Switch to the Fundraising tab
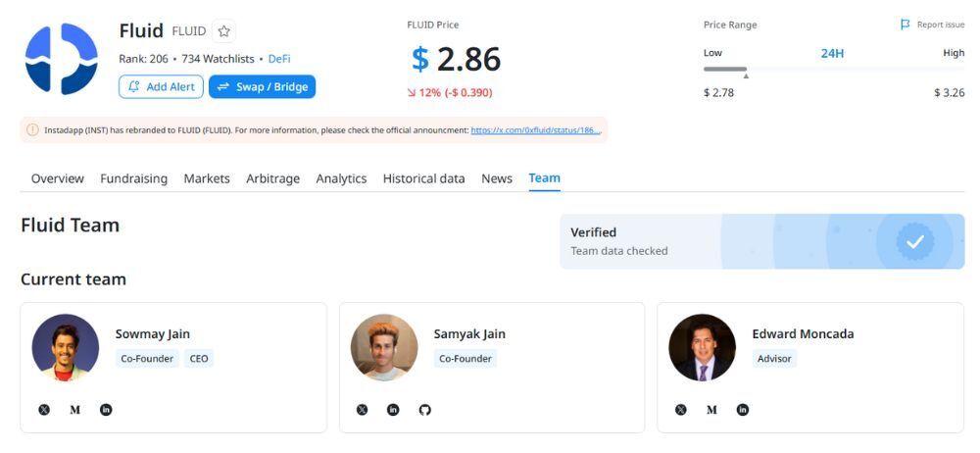980x453 pixels. [x=133, y=178]
